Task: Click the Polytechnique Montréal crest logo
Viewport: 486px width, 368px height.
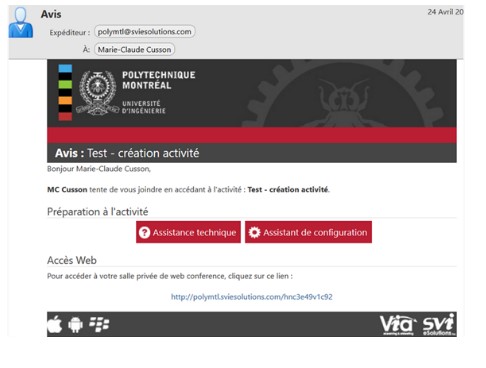Action: coord(97,93)
